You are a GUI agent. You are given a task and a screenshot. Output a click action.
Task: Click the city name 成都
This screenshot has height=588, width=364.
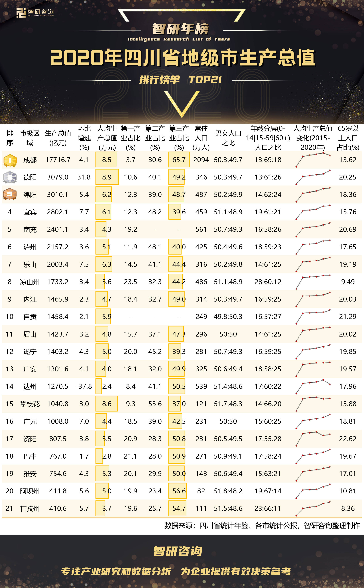(x=30, y=160)
